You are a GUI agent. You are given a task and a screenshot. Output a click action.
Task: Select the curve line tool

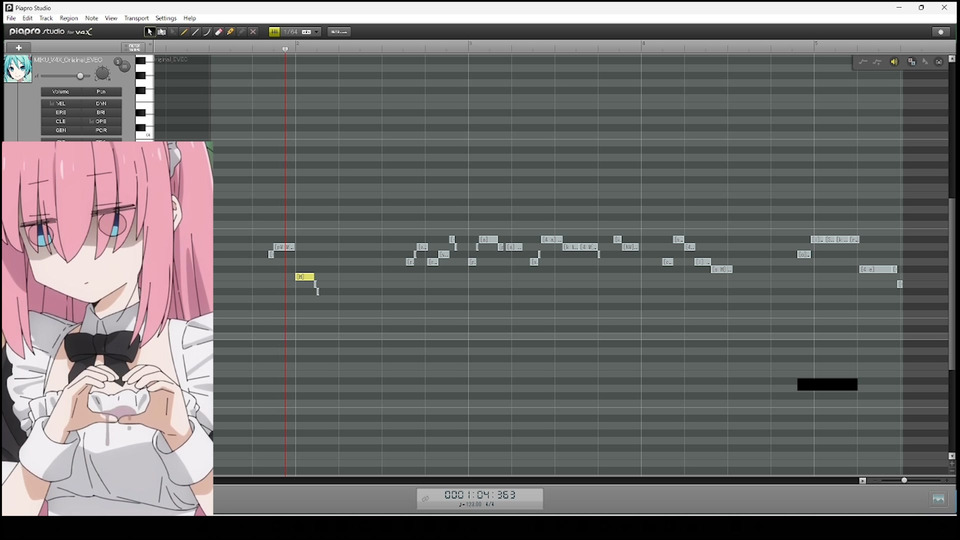[207, 32]
